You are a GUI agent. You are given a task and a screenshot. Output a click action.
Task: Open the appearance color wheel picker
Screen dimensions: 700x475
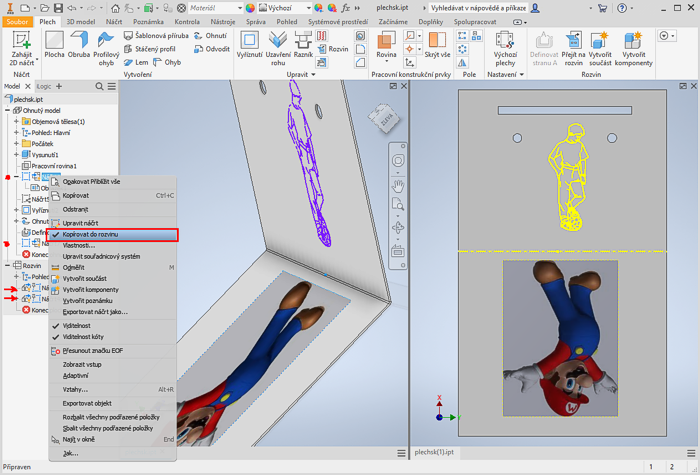click(250, 8)
